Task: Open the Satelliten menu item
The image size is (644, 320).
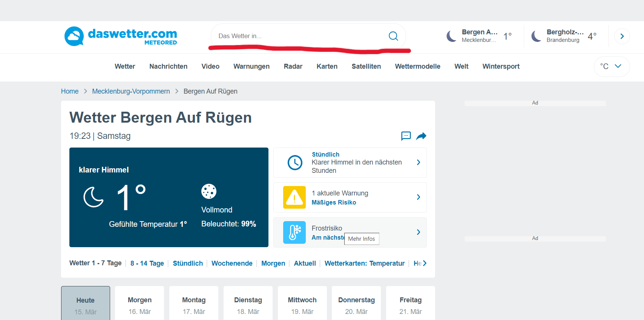Action: point(366,66)
